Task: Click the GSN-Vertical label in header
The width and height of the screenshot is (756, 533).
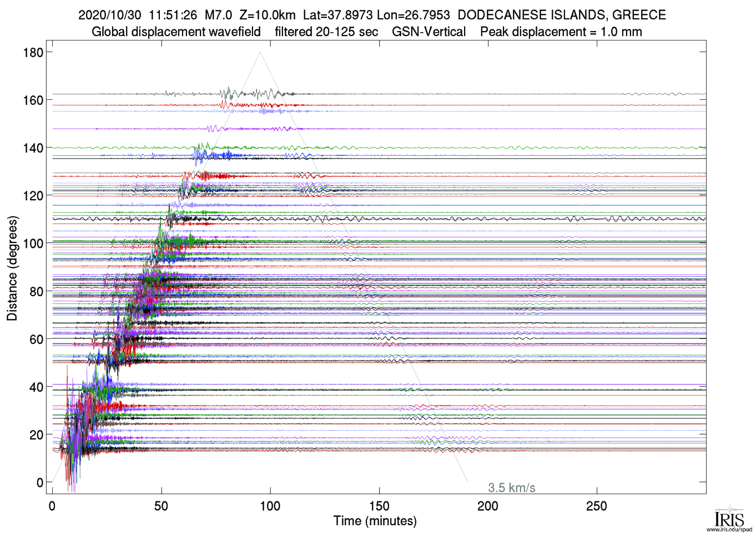Action: pos(429,32)
